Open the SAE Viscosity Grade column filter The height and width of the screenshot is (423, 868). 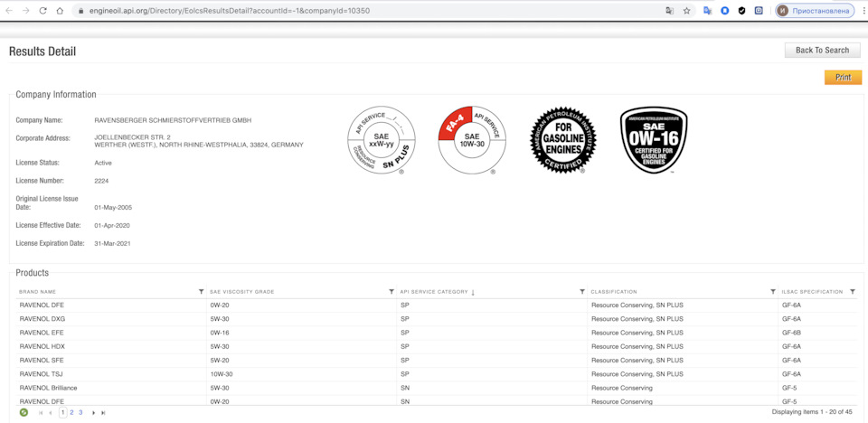click(392, 291)
